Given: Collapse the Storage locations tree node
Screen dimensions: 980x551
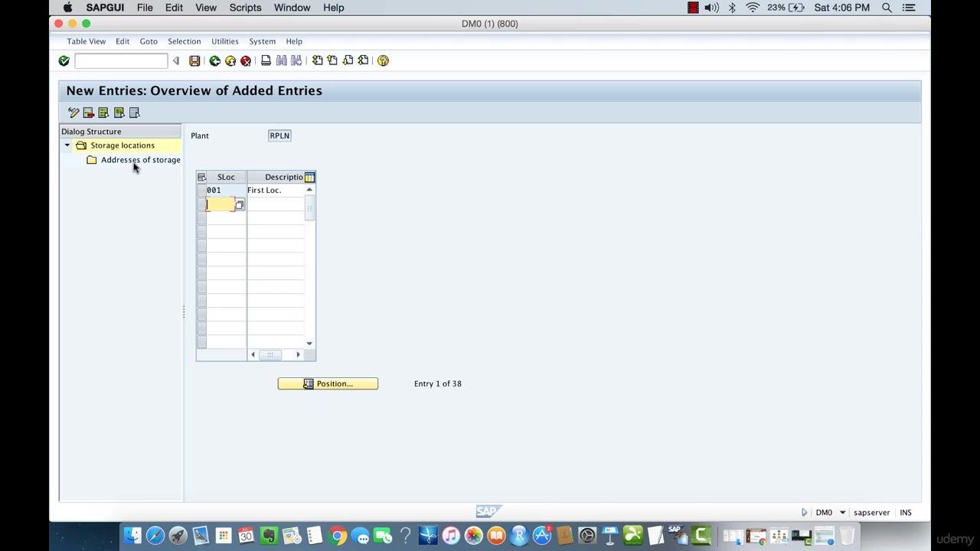Looking at the screenshot, I should click(x=67, y=145).
